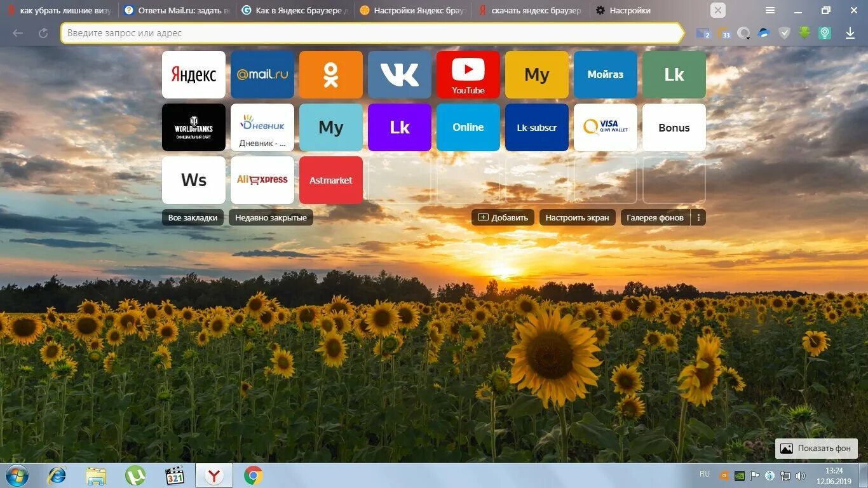
Task: Open NVIDIA tray icon
Action: tap(740, 475)
